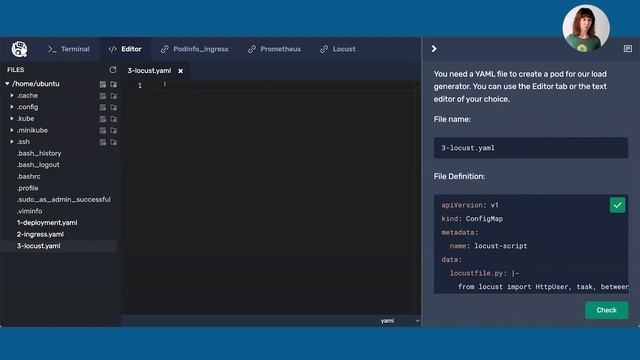Image resolution: width=640 pixels, height=360 pixels.
Task: Create new folder in /home/ubuntu
Action: point(113,84)
